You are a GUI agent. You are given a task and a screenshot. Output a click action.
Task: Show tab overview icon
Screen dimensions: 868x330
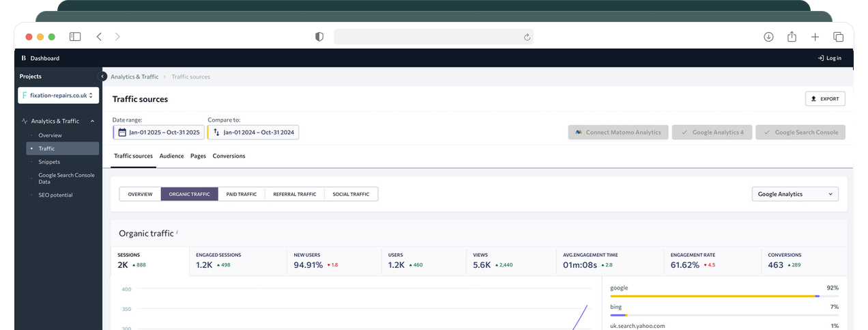pos(838,37)
